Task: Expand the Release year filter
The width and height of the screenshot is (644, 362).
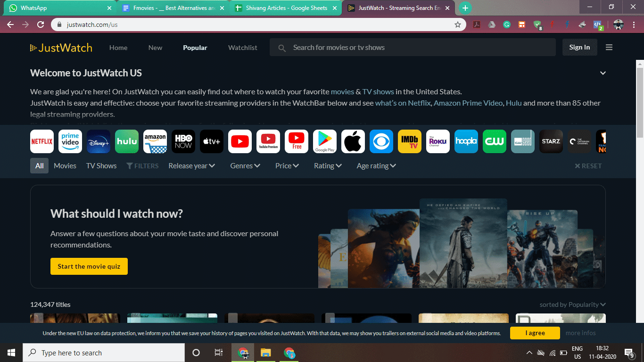Action: [x=192, y=166]
